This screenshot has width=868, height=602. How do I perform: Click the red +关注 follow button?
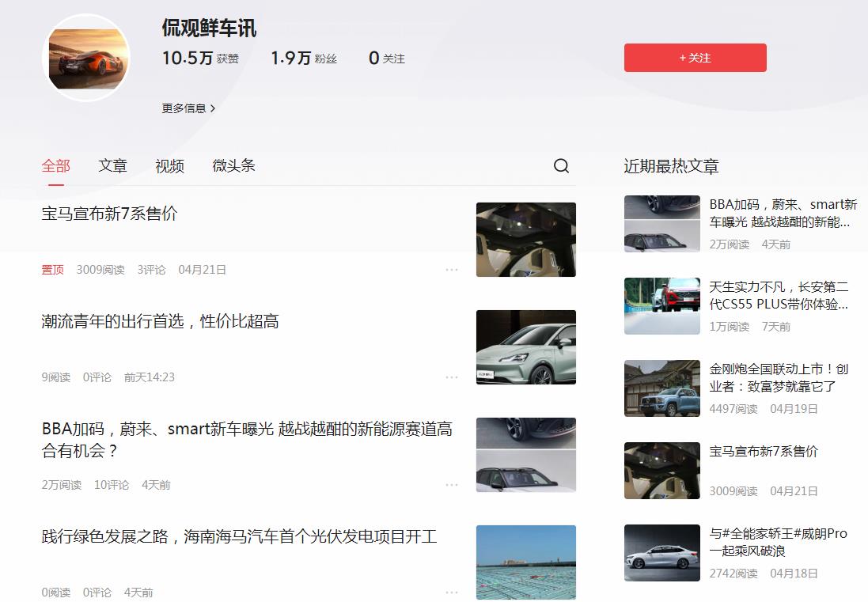click(696, 58)
